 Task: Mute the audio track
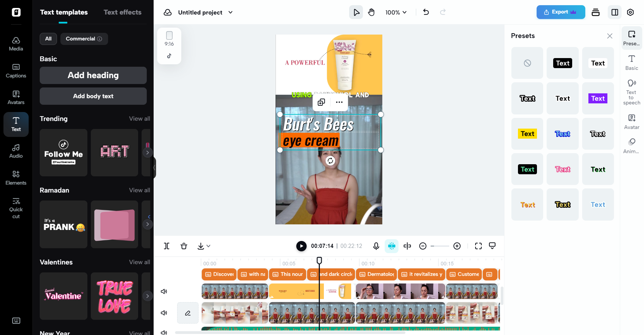pyautogui.click(x=164, y=332)
